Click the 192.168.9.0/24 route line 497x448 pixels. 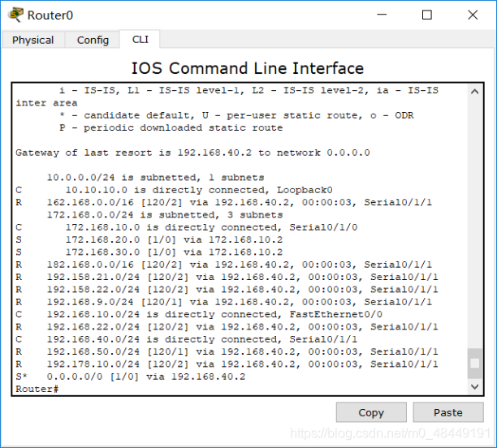coord(224,302)
